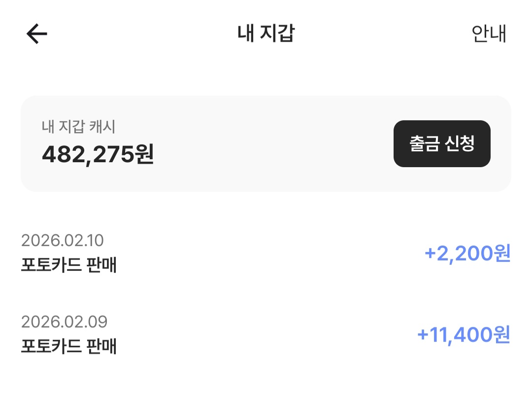532x394 pixels.
Task: Click the +11,400원 sale amount
Action: (463, 334)
